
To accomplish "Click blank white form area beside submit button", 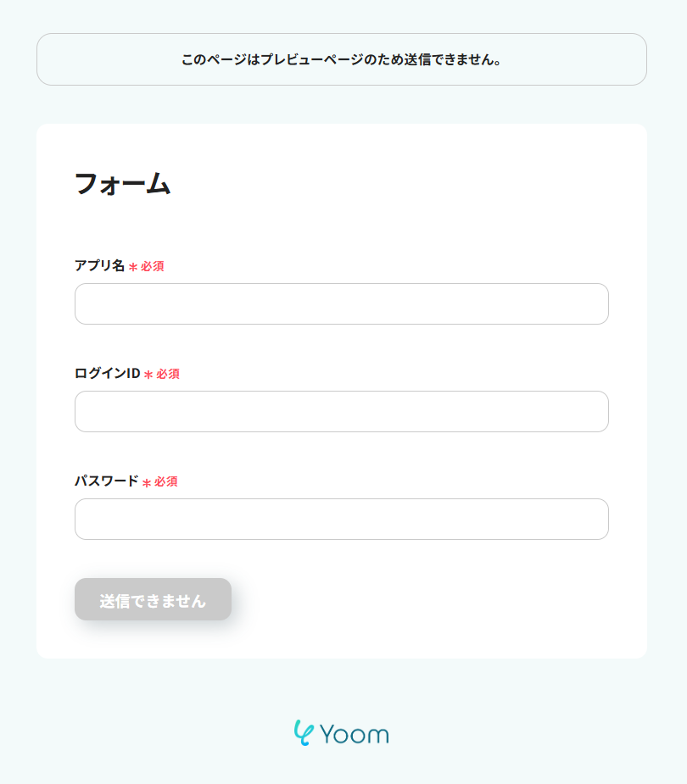I will point(424,599).
